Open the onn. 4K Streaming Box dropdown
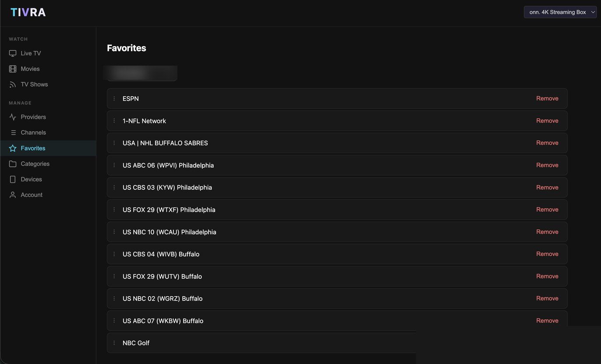Viewport: 601px width, 364px height. point(560,12)
